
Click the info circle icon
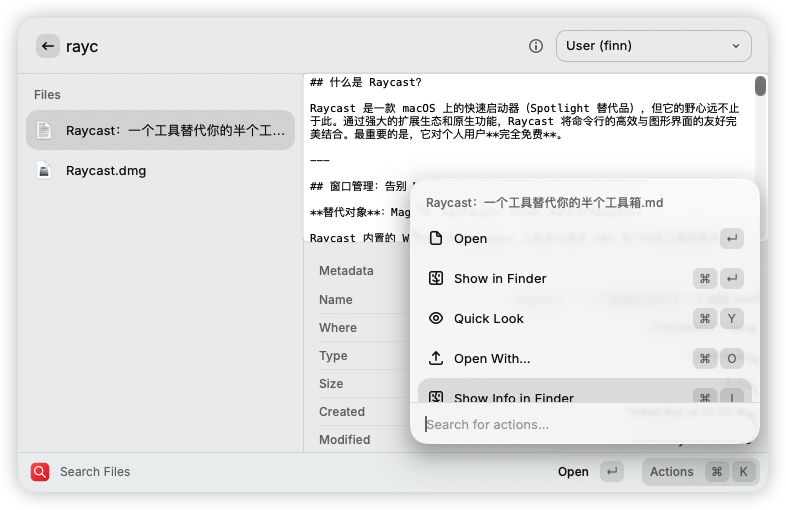pyautogui.click(x=536, y=46)
